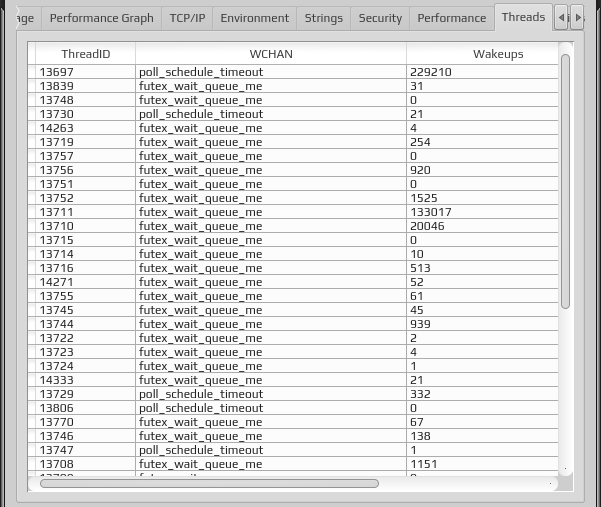This screenshot has height=507, width=601.
Task: Select thread row 13722
Action: click(x=293, y=338)
